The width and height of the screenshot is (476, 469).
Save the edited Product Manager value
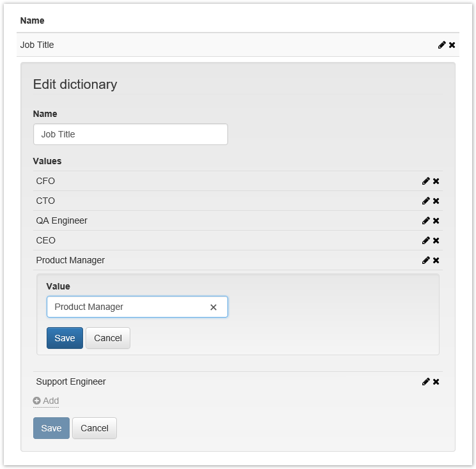point(65,338)
